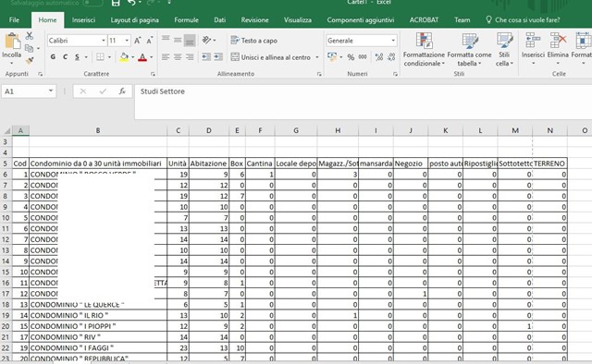592x364 pixels.
Task: Increase indent icon
Action: (218, 57)
